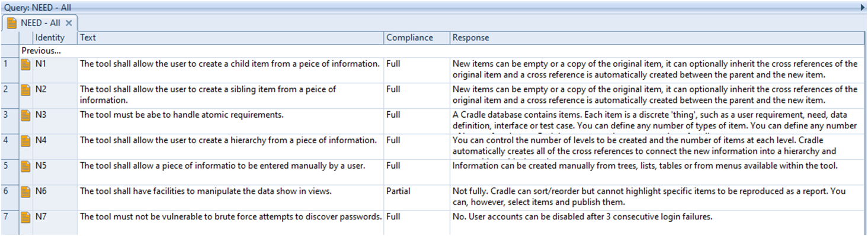Click text about information entered manually
This screenshot has height=236, width=868.
point(223,166)
